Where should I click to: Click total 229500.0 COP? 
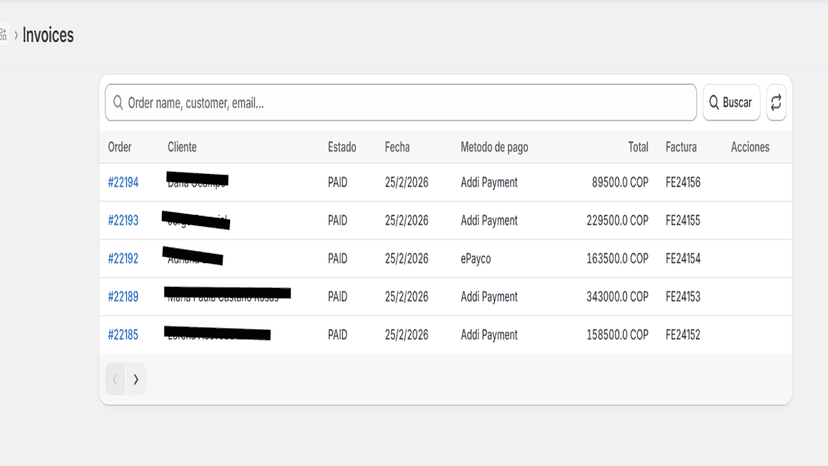(617, 220)
